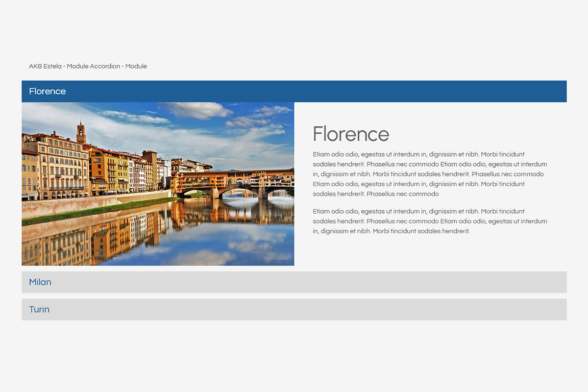Click the second Florence description paragraph
Viewport: 588px width, 392px height.
430,221
